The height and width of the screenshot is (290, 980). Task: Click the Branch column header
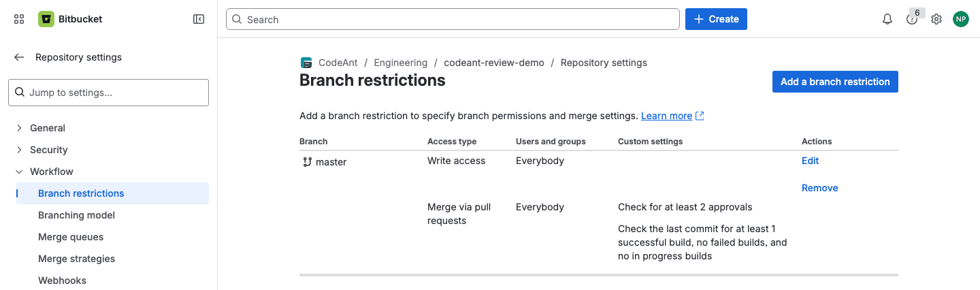click(x=313, y=142)
